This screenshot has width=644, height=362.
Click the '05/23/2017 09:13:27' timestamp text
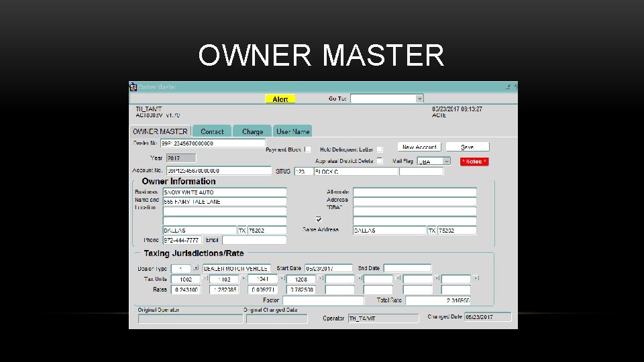457,109
